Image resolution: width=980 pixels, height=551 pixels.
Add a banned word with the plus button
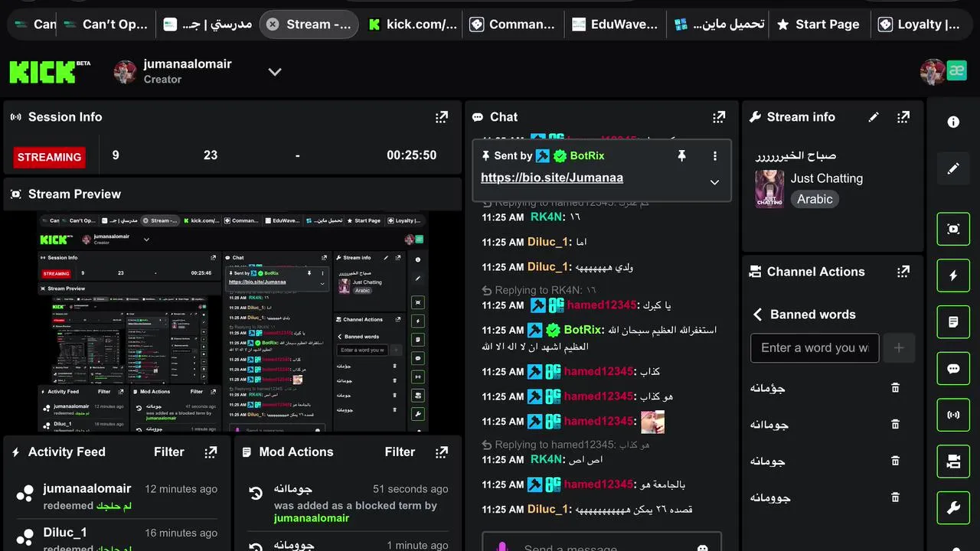pyautogui.click(x=899, y=347)
